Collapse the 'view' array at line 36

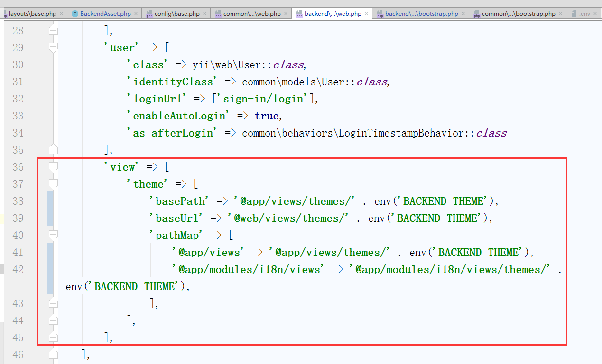pyautogui.click(x=53, y=167)
